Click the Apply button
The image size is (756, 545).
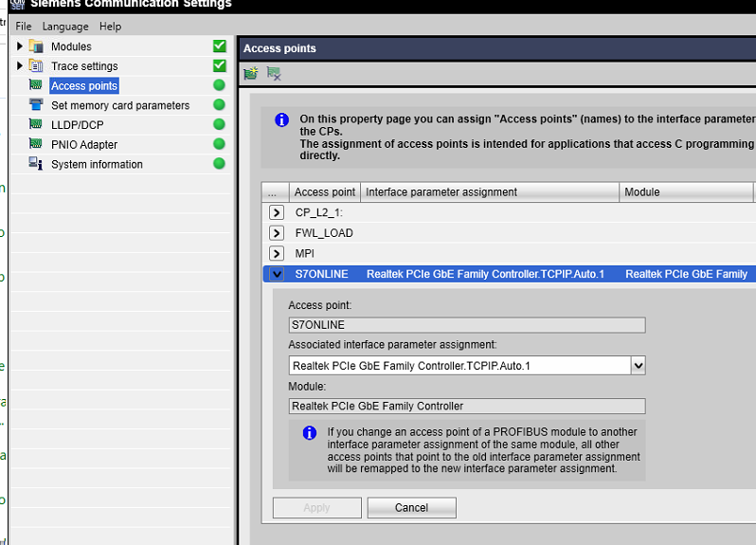click(x=316, y=507)
